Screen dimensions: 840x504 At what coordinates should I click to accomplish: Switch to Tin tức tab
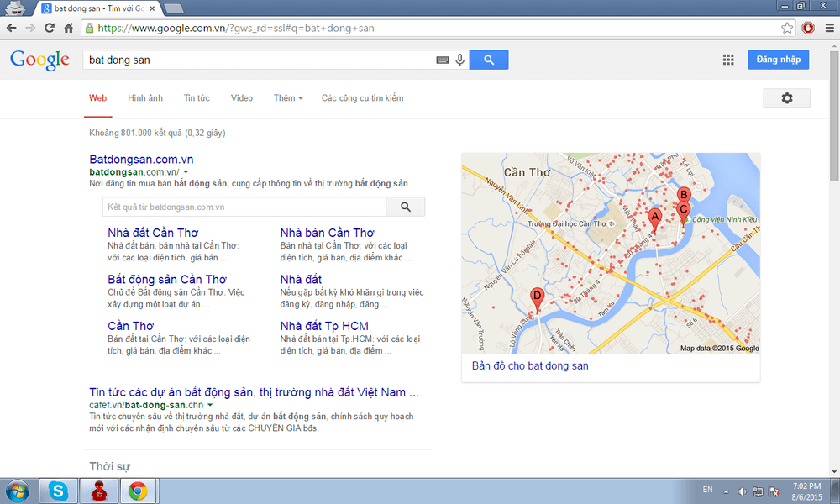[197, 98]
